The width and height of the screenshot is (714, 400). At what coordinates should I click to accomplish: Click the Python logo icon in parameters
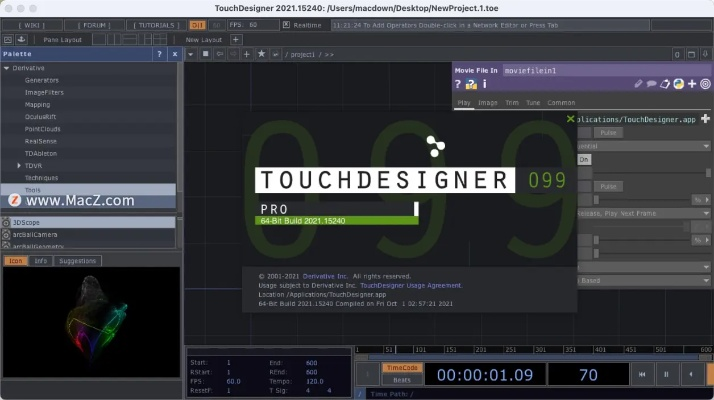point(678,85)
